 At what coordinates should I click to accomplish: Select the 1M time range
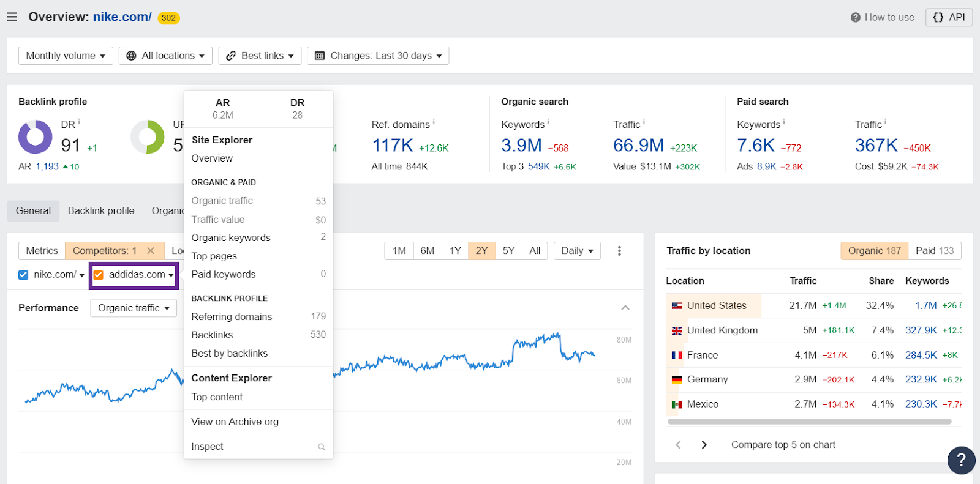[x=399, y=251]
